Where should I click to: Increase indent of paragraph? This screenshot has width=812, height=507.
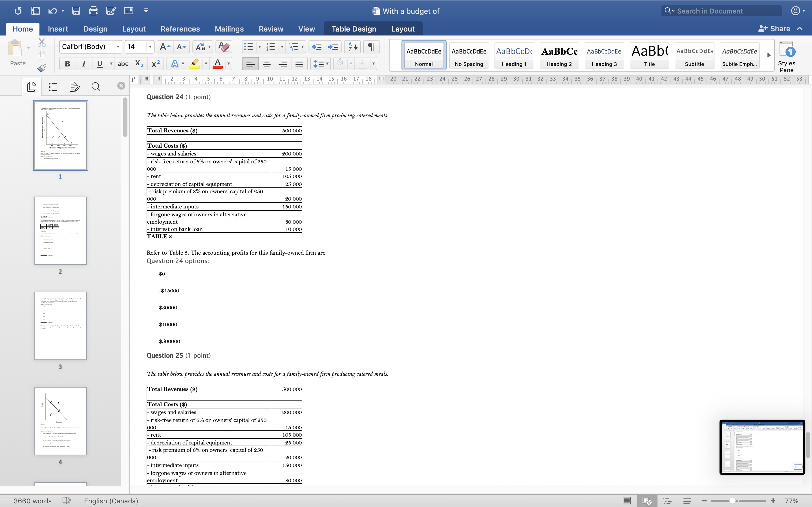(x=333, y=46)
